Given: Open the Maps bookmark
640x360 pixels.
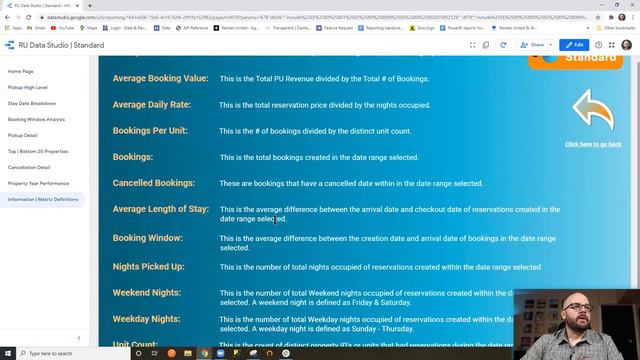Looking at the screenshot, I should coord(89,28).
